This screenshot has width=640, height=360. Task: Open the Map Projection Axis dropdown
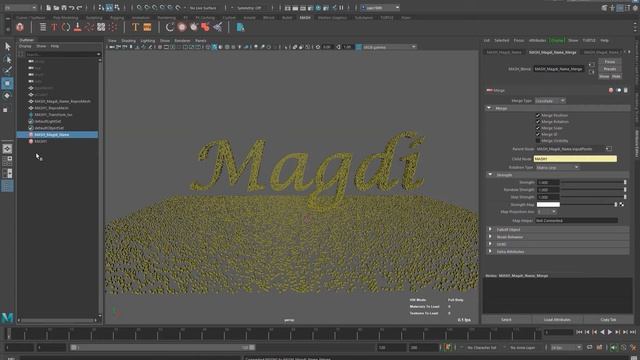[547, 212]
